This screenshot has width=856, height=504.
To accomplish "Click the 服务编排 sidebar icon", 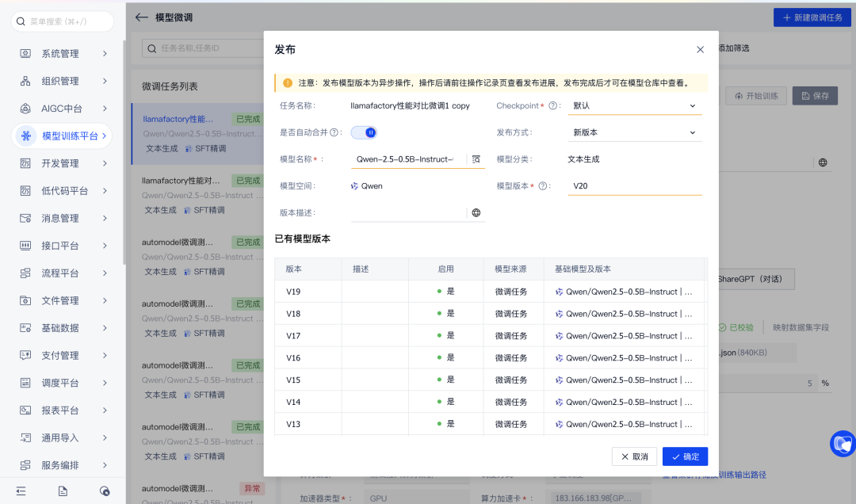I will point(25,465).
